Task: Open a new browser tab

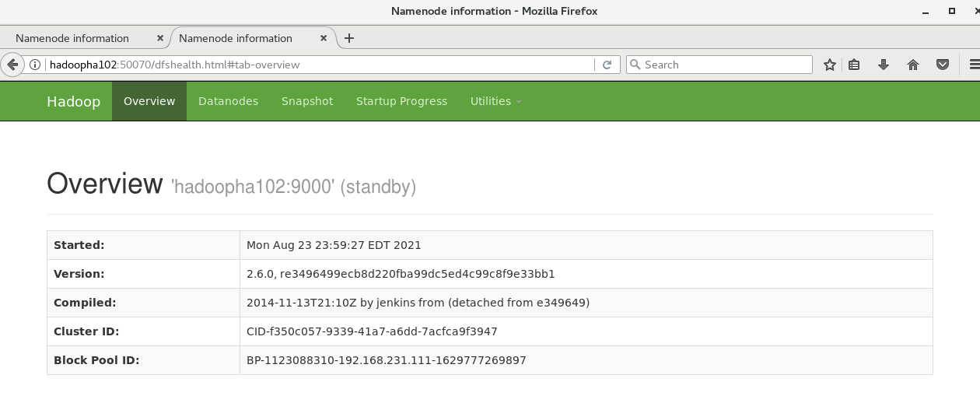Action: pyautogui.click(x=349, y=38)
